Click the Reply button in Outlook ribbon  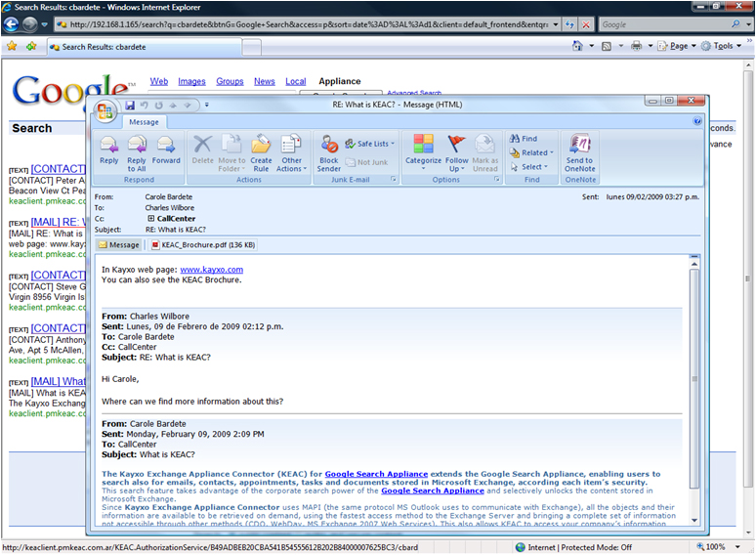click(109, 149)
